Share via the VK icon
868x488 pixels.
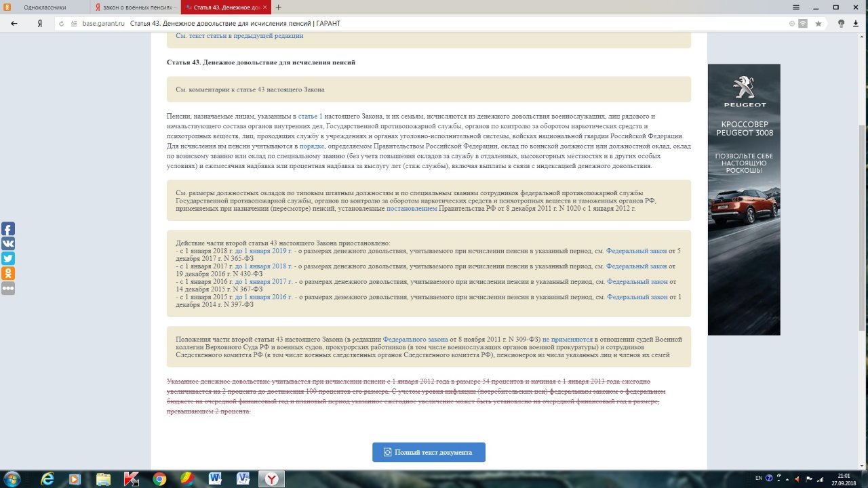(x=8, y=244)
